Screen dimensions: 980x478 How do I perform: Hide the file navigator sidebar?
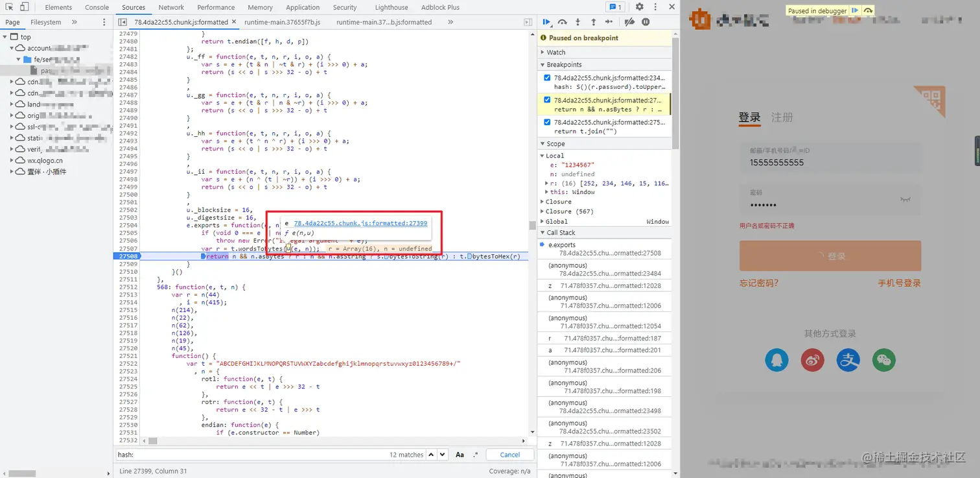tap(122, 22)
